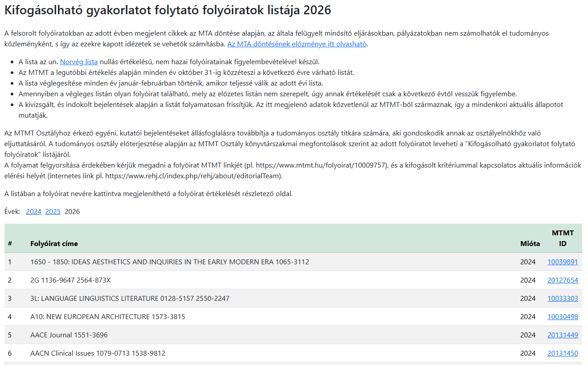Open MTMT ID 20131450 link
Image resolution: width=588 pixels, height=365 pixels.
563,353
